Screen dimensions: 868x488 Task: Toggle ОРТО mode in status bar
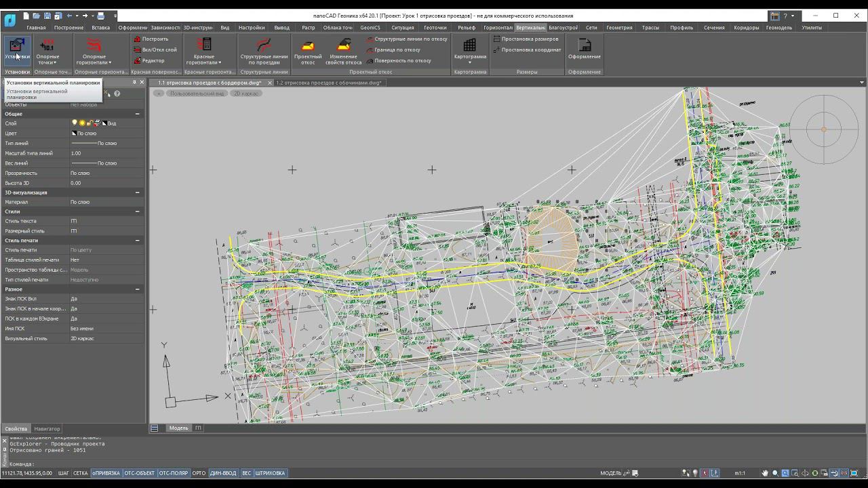pyautogui.click(x=199, y=473)
